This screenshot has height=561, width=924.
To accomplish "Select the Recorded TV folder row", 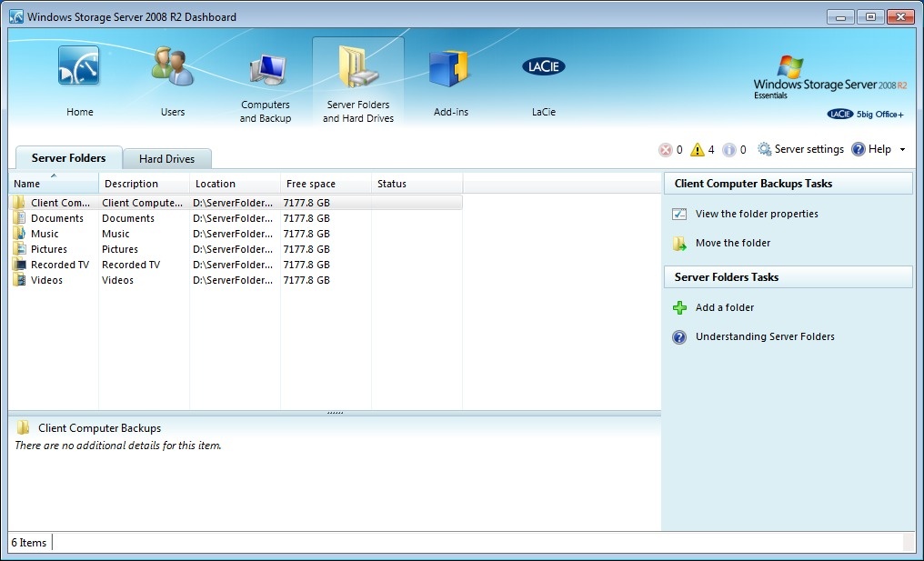I will [60, 265].
